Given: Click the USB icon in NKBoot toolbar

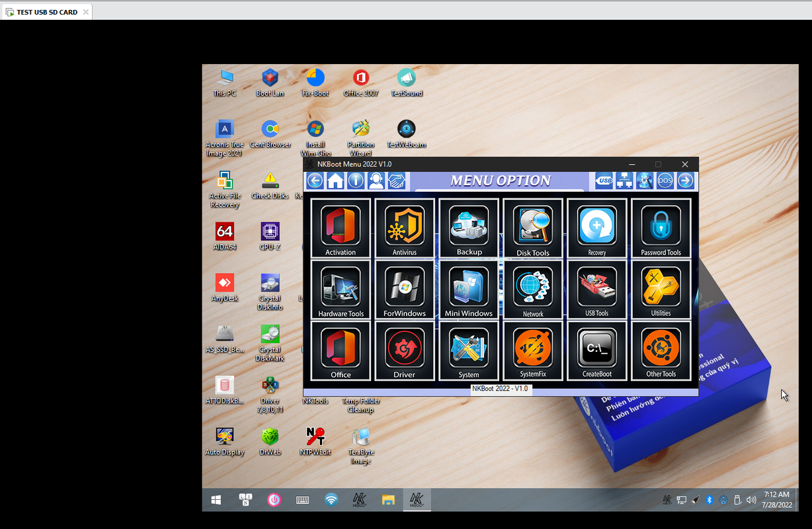Looking at the screenshot, I should 604,181.
